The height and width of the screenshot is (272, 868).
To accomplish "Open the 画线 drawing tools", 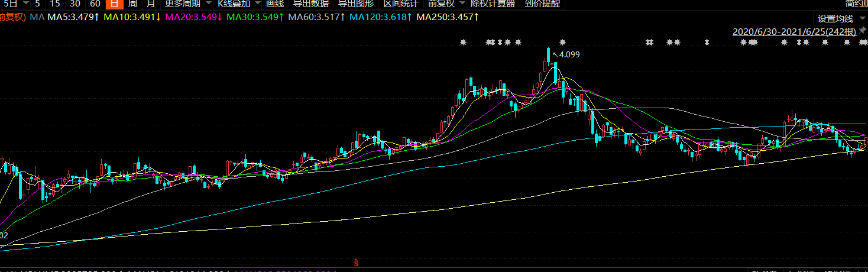I will tap(275, 4).
